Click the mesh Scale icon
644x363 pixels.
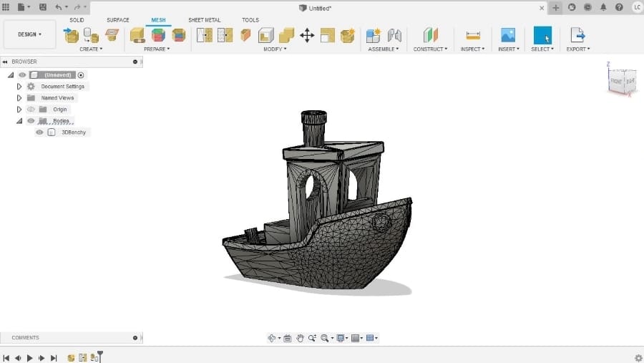point(327,35)
